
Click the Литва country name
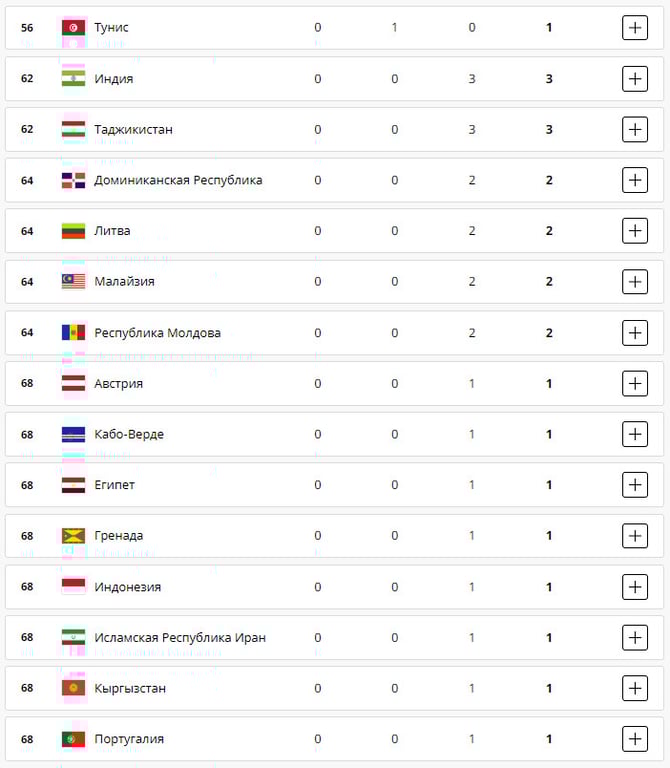pyautogui.click(x=112, y=231)
